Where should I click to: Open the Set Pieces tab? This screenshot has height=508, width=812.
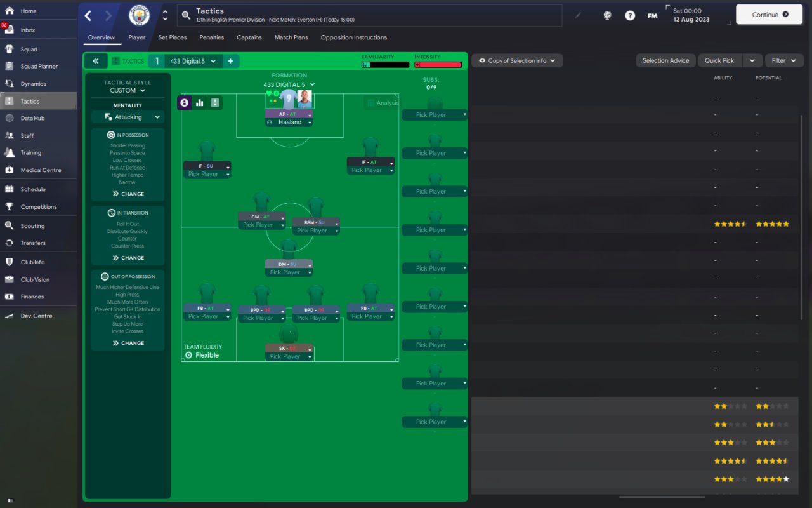pos(173,37)
